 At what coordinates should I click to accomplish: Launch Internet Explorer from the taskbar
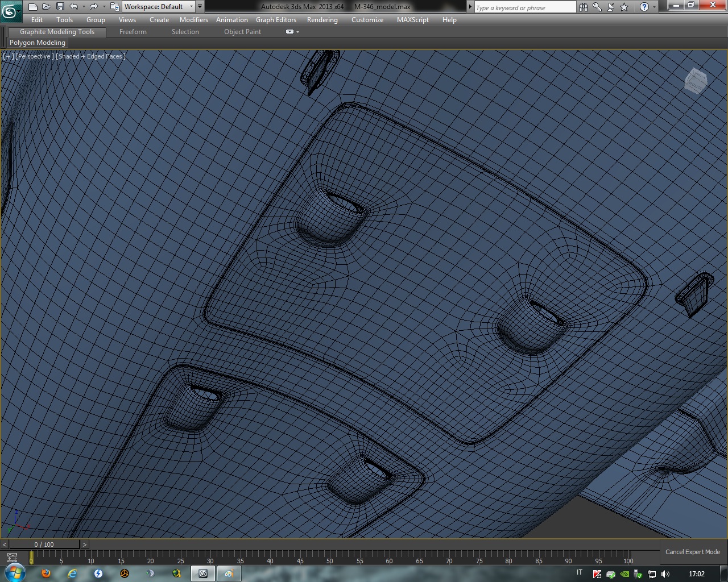coord(72,573)
